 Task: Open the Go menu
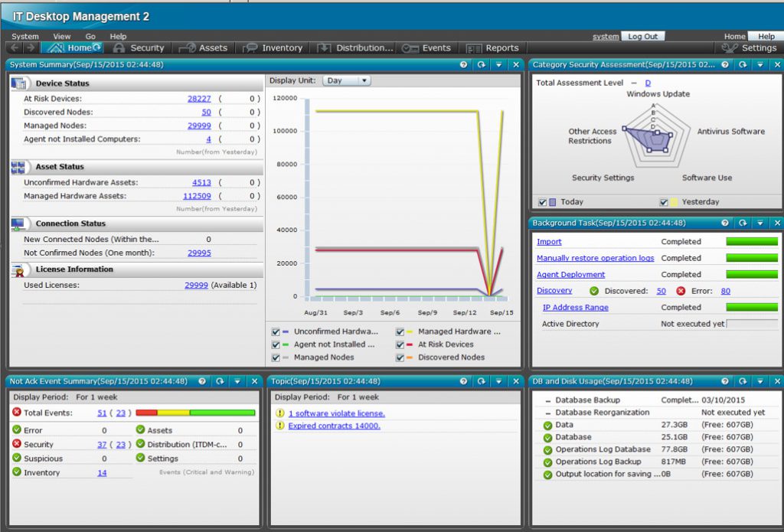90,36
